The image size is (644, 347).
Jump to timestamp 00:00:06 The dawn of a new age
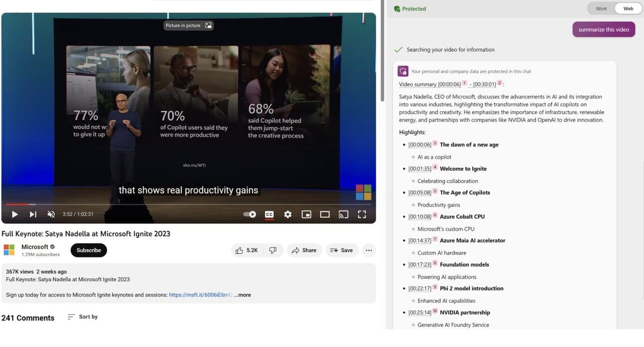coord(420,145)
